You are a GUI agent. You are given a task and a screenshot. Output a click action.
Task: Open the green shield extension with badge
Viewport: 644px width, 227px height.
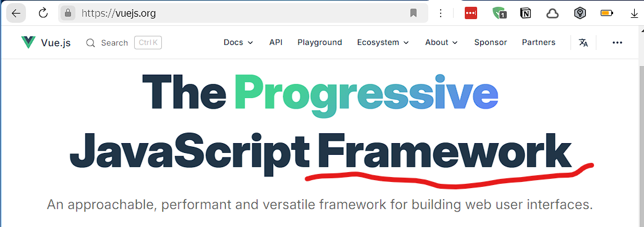tap(499, 14)
